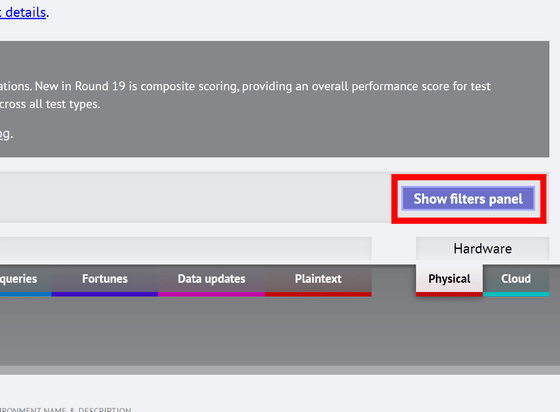Click the Round 19 composite scoring paragraph
This screenshot has height=412, width=560.
245,95
